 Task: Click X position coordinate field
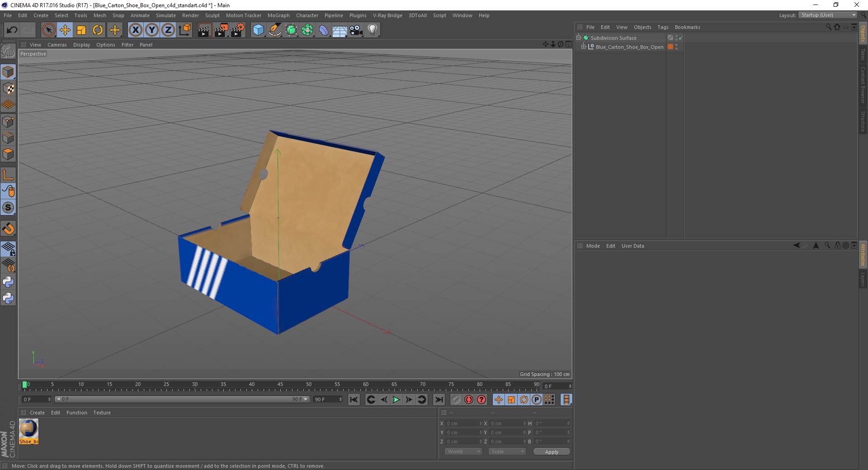[463, 423]
